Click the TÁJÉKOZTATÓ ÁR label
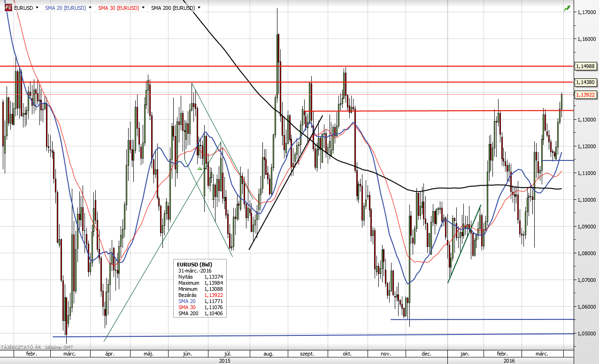This screenshot has width=599, height=364. pyautogui.click(x=22, y=347)
